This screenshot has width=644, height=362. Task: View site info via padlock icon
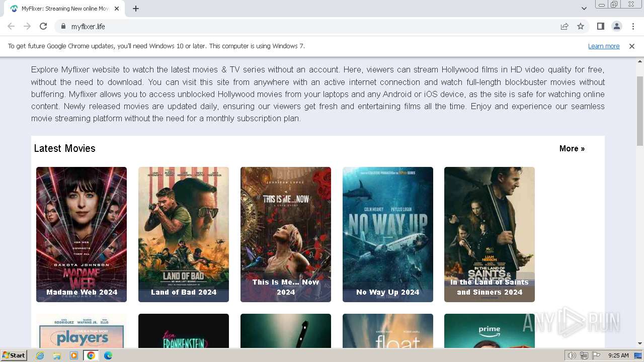coord(63,26)
